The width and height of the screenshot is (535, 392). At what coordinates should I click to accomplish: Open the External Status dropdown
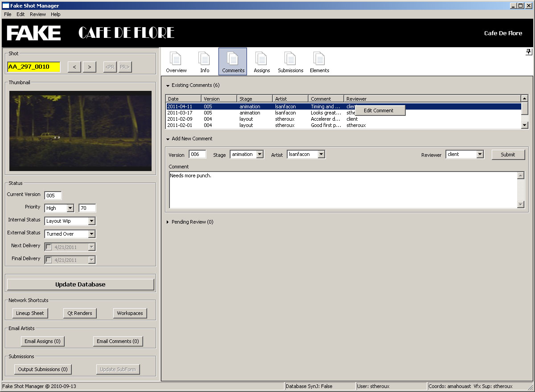click(91, 234)
